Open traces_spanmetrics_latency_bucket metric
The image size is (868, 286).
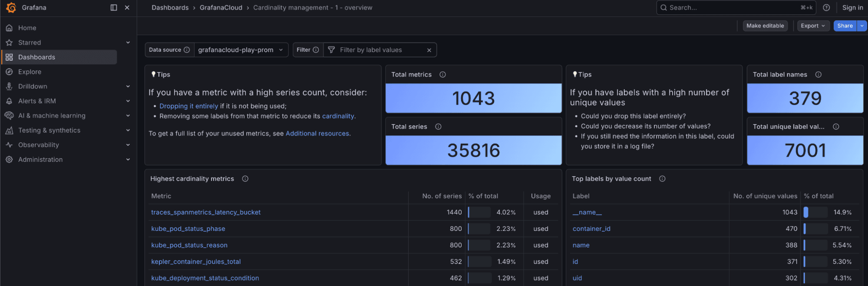(206, 212)
